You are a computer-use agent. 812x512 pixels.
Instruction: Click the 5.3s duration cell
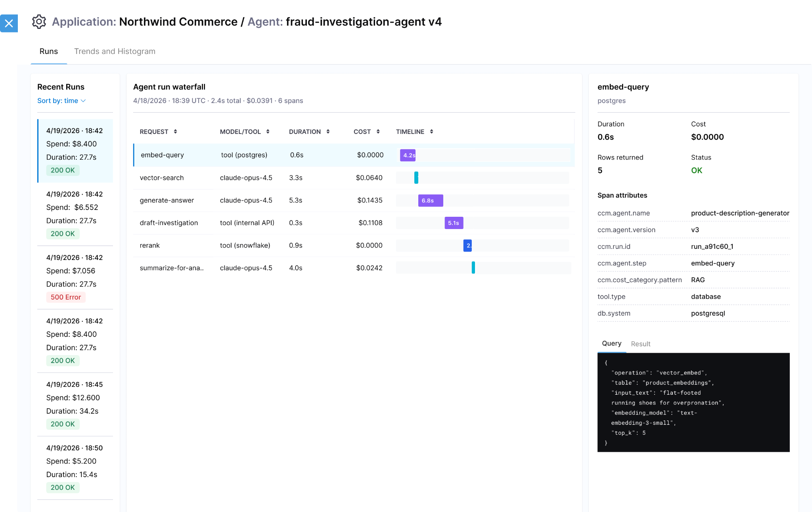click(296, 201)
